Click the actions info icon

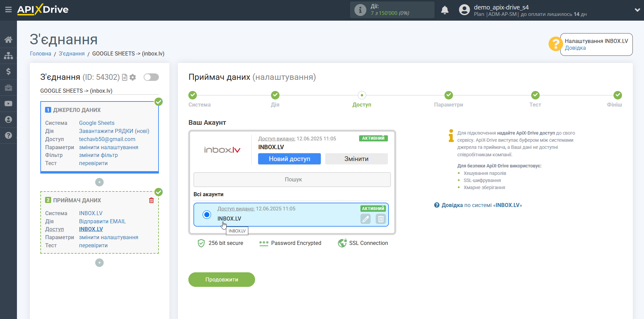click(360, 10)
